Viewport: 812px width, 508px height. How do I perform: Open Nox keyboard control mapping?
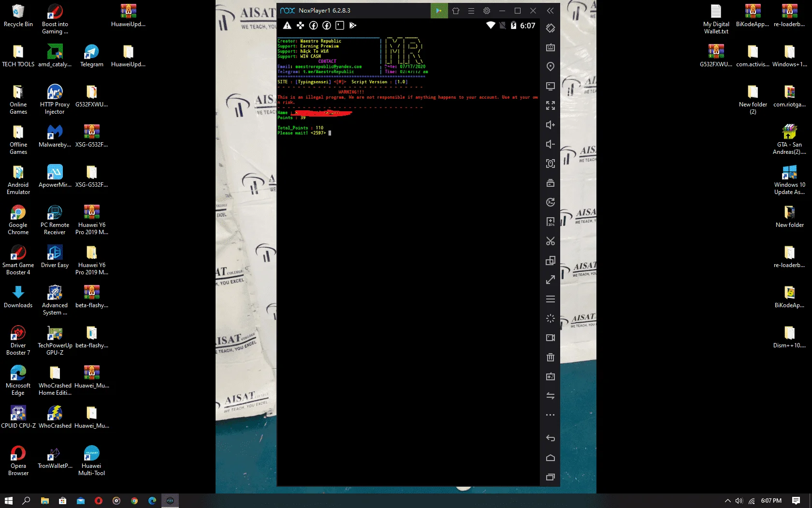point(550,47)
